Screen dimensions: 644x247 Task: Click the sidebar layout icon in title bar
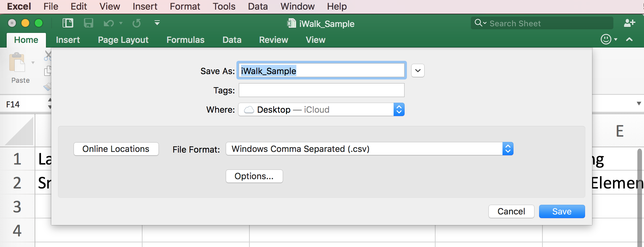[68, 23]
